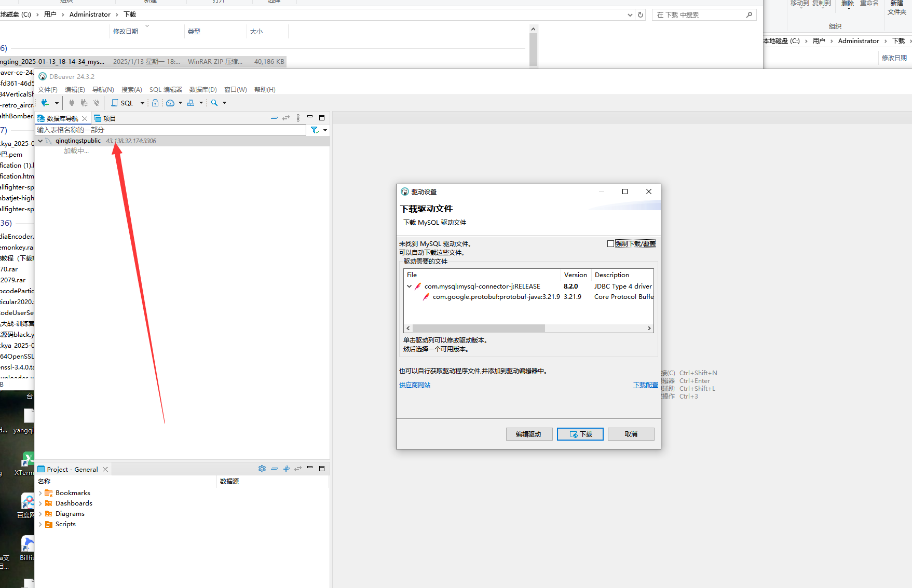
Task: Collapse the mysql-connector-j driver row
Action: point(409,286)
